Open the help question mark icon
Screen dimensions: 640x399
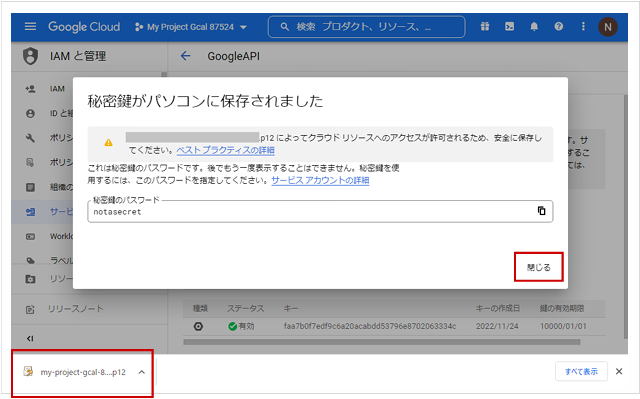559,27
